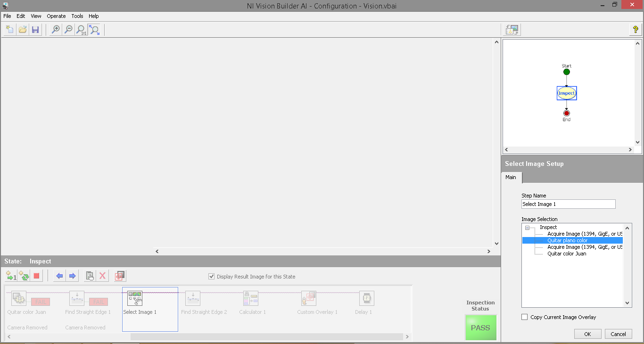
Task: Click the state diagram scroll right arrow
Action: point(630,150)
